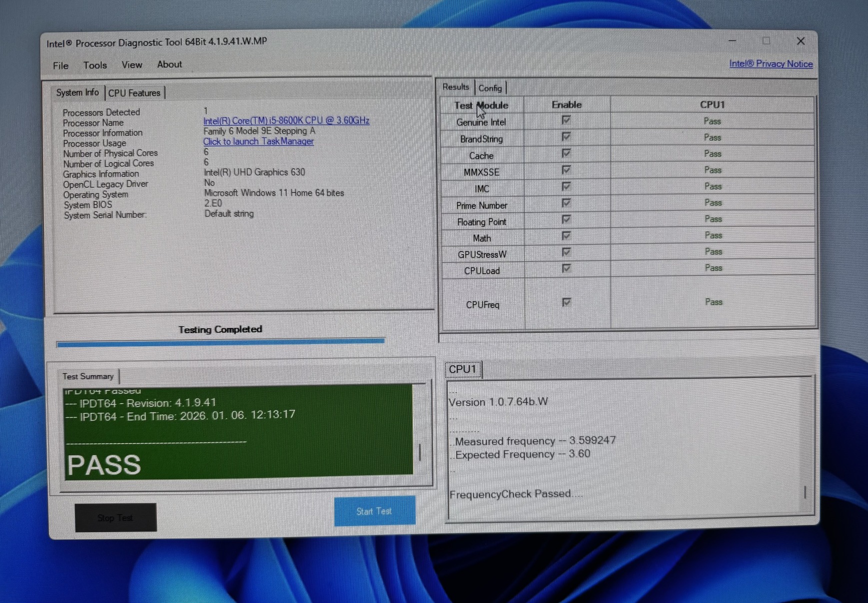Toggle the Floating Point test checkbox
This screenshot has height=603, width=868.
coord(566,219)
